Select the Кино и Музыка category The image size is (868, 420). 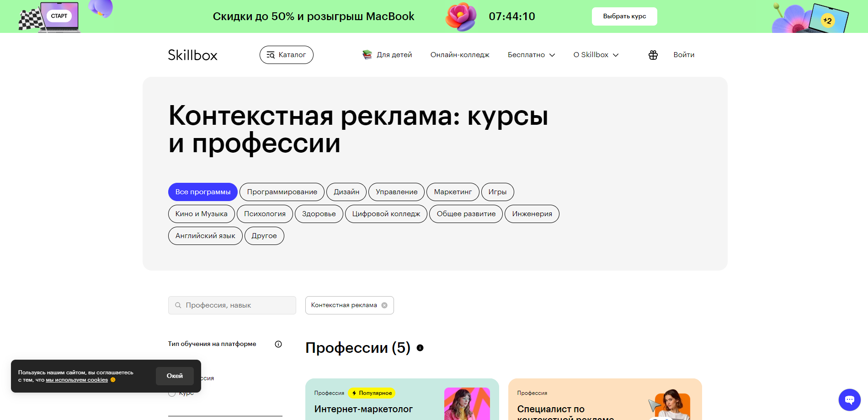point(201,214)
